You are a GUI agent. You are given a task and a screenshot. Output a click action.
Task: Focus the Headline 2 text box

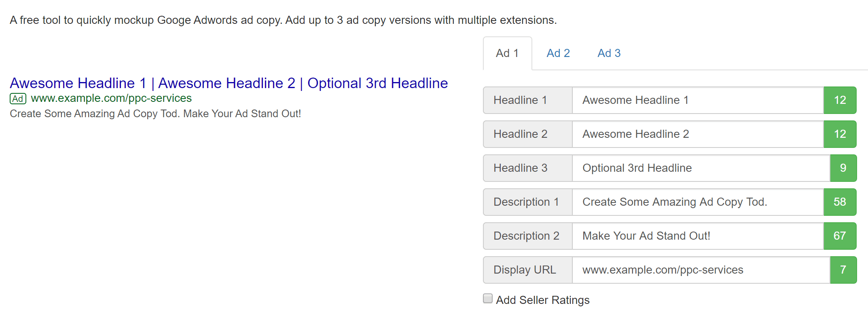point(697,134)
